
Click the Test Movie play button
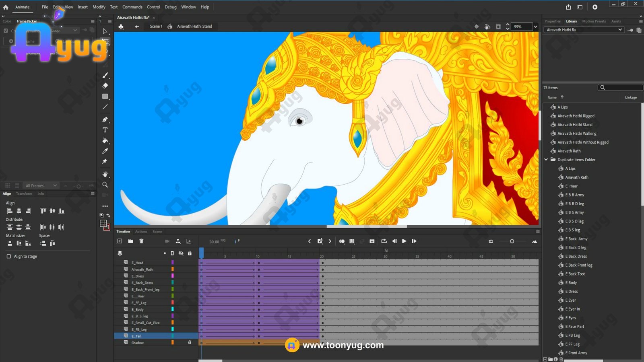click(x=595, y=7)
